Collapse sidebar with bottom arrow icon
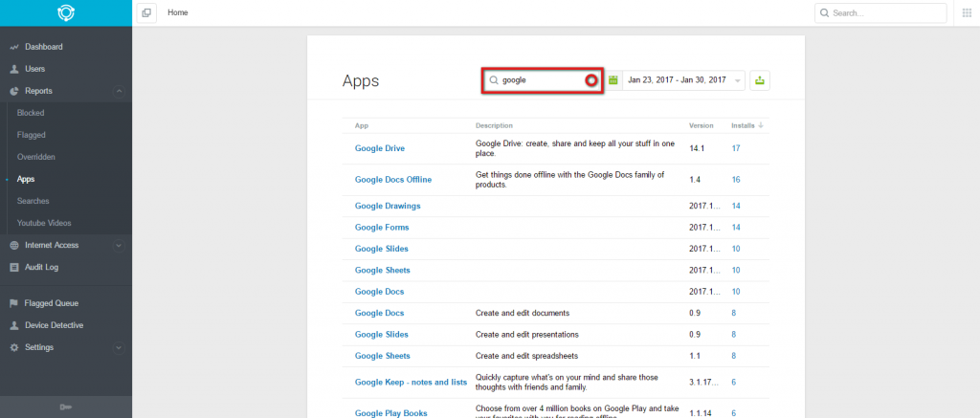Image resolution: width=980 pixels, height=418 pixels. click(66, 407)
